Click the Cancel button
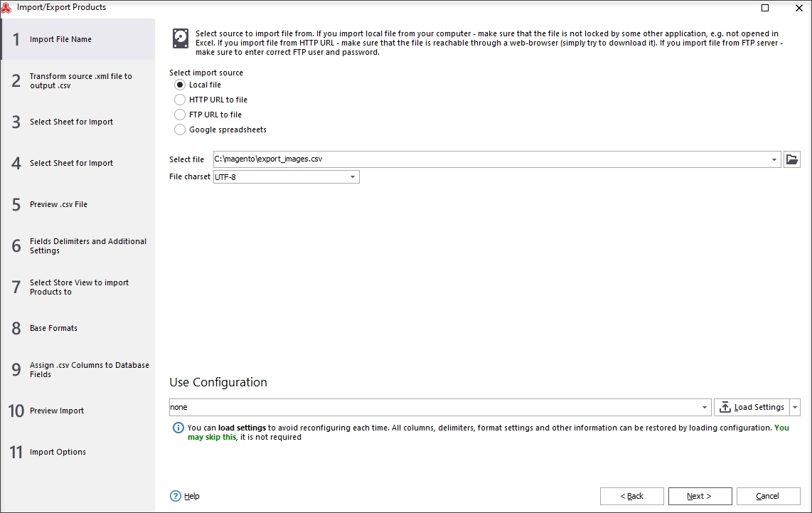Viewport: 812px width, 513px height. (x=769, y=496)
